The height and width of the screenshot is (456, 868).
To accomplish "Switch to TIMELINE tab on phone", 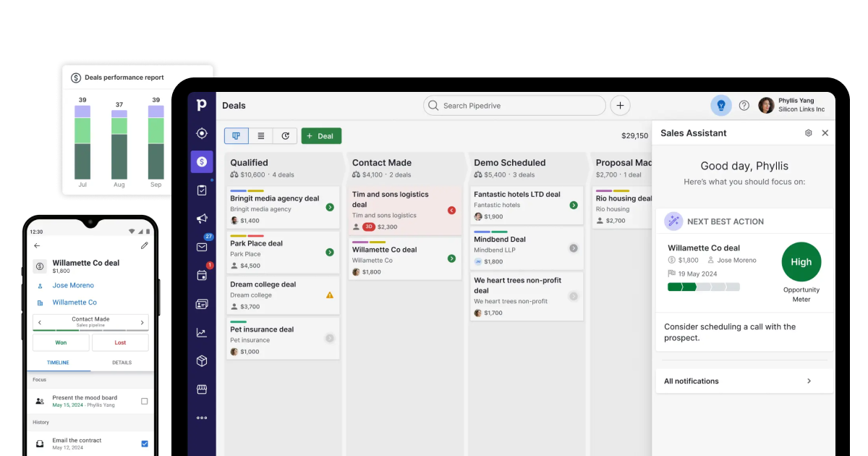I will tap(59, 363).
